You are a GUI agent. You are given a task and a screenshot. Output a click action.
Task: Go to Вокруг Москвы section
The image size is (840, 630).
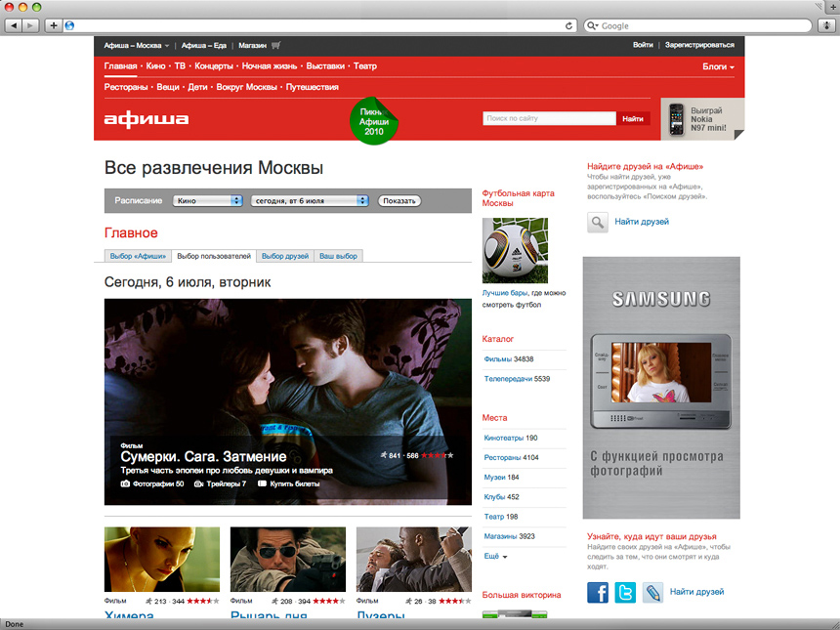pyautogui.click(x=246, y=87)
